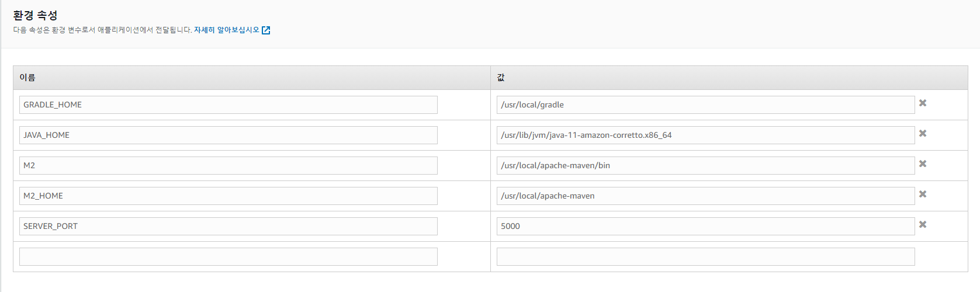This screenshot has width=980, height=292.
Task: Focus the /usr/local/apache-maven value field
Action: 705,196
